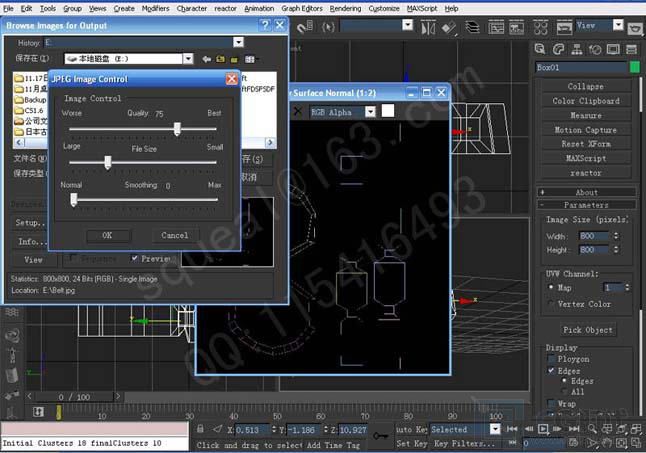Open the Schematic View toolbar icon
This screenshot has width=646, height=453.
517,28
